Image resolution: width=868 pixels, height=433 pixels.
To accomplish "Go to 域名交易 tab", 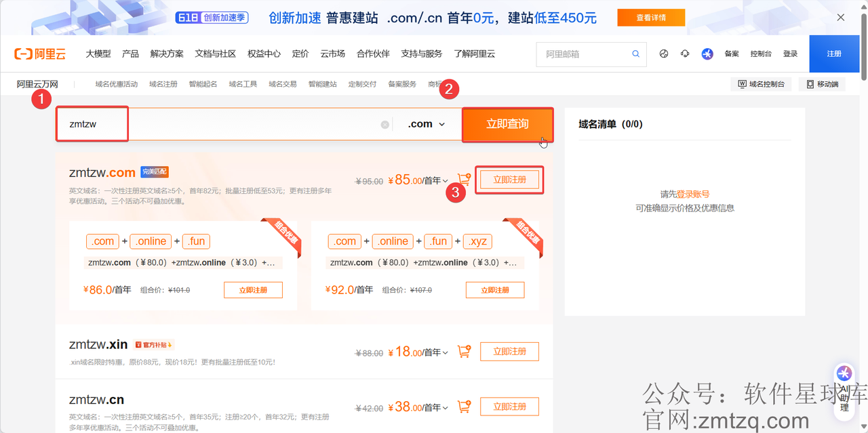I will pyautogui.click(x=283, y=84).
